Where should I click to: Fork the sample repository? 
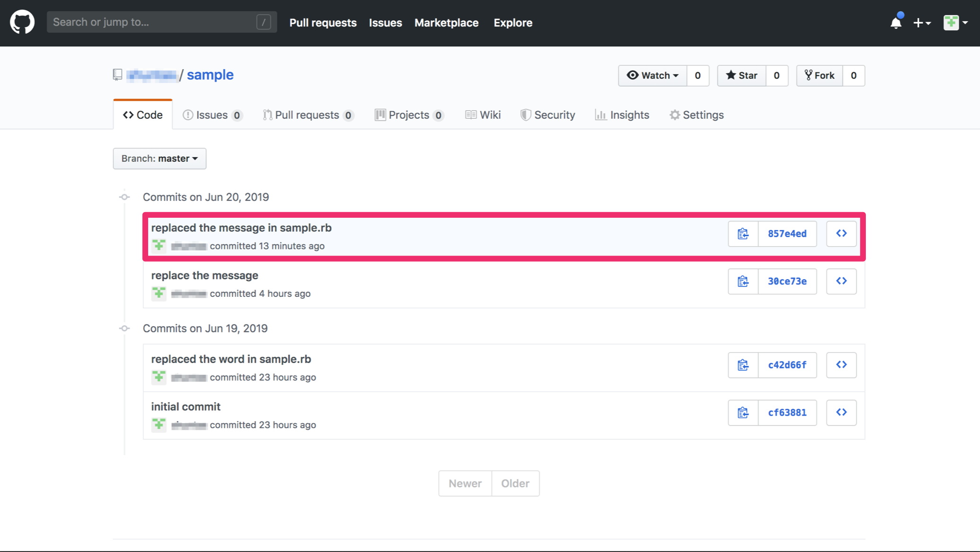(820, 76)
